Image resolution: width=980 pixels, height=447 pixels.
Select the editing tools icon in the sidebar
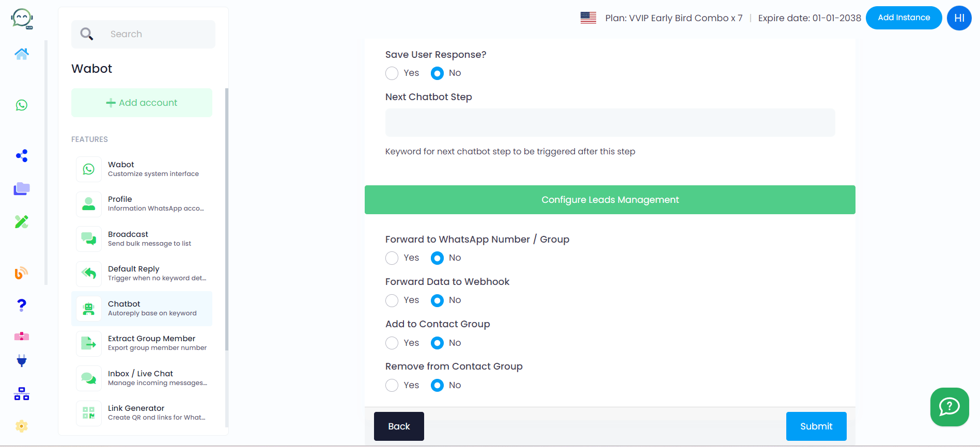21,221
